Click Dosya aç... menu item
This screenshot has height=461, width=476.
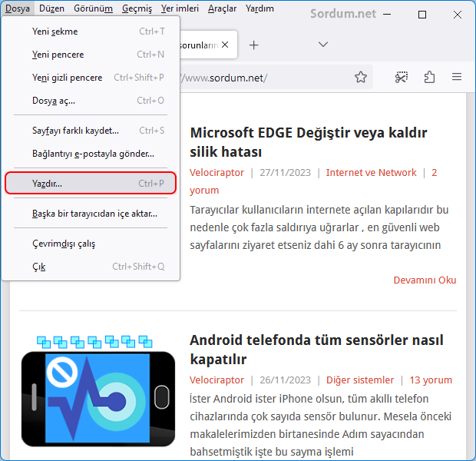coord(91,101)
